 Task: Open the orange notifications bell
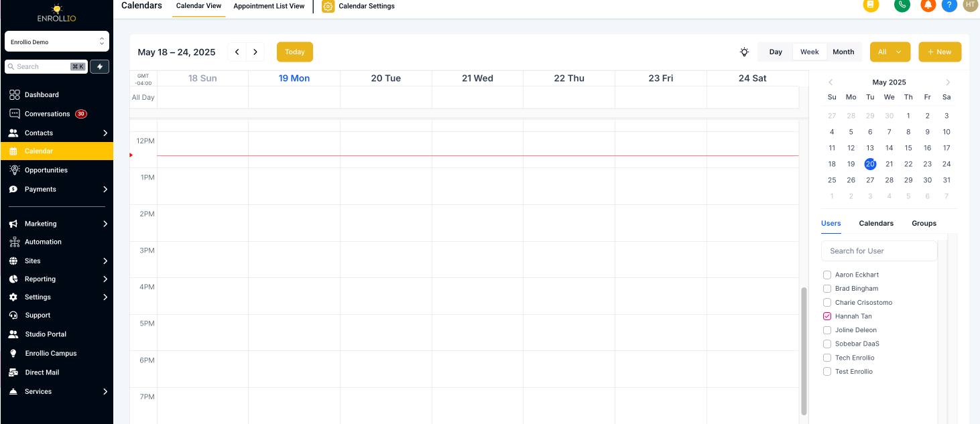[x=928, y=5]
